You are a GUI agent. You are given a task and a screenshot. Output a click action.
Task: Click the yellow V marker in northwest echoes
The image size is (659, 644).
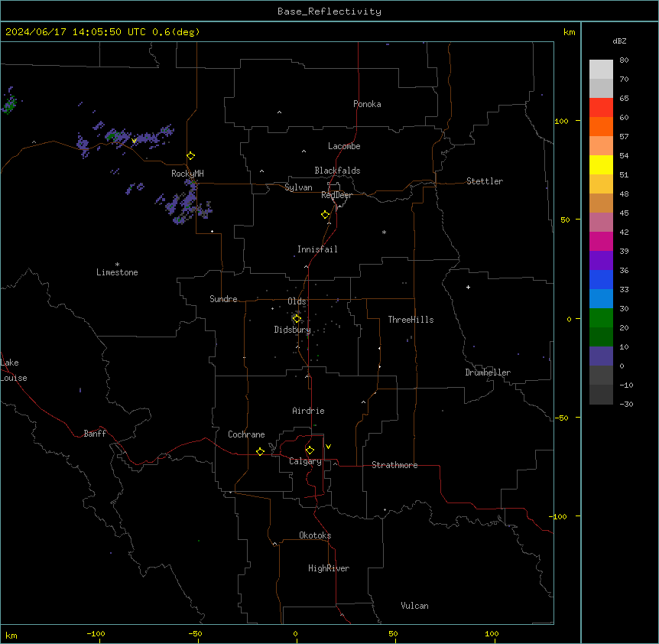(134, 141)
